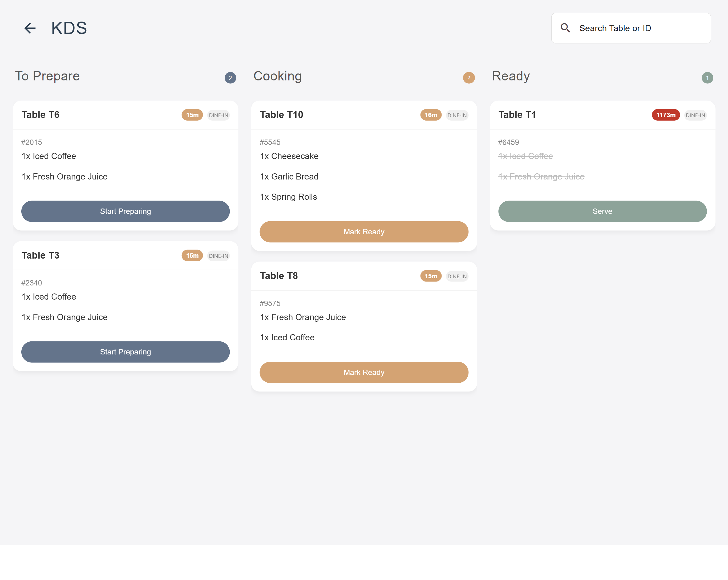Screen dimensions: 728x580
Task: Select Cheesecake item in Table T10
Action: pos(289,156)
